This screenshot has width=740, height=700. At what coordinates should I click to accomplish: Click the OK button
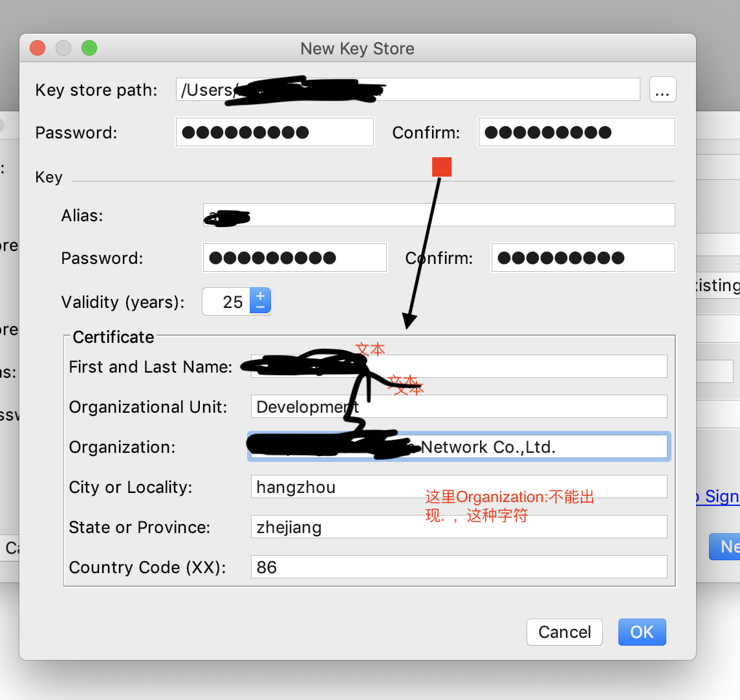pyautogui.click(x=642, y=632)
